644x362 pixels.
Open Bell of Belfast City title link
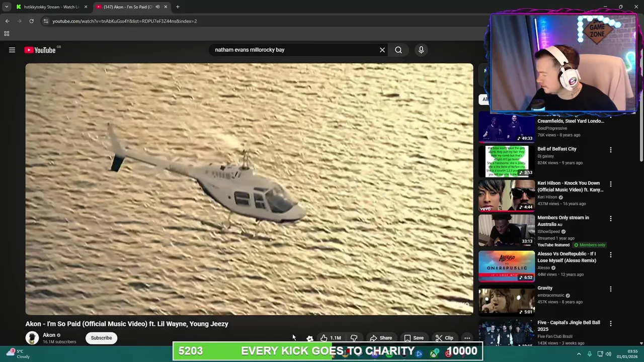tap(557, 149)
